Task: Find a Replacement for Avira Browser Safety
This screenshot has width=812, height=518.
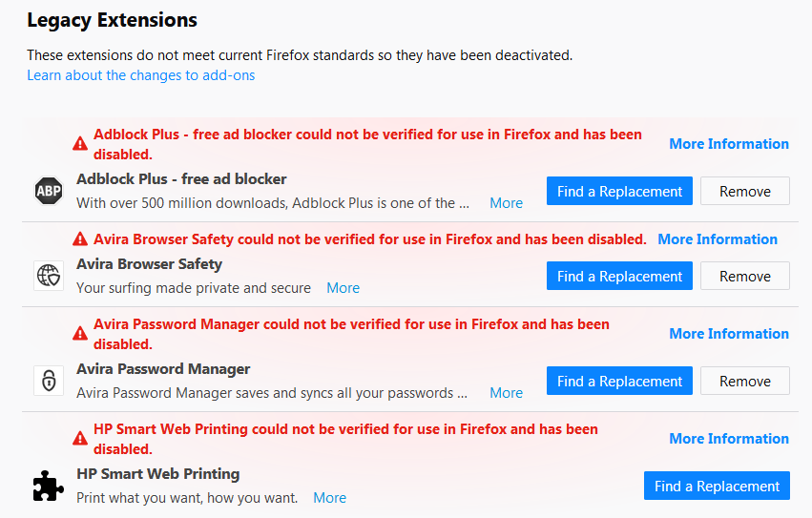Action: pyautogui.click(x=619, y=276)
